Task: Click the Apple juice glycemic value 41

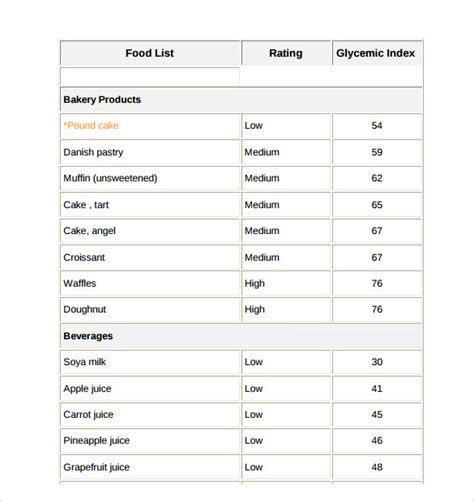Action: [x=377, y=389]
